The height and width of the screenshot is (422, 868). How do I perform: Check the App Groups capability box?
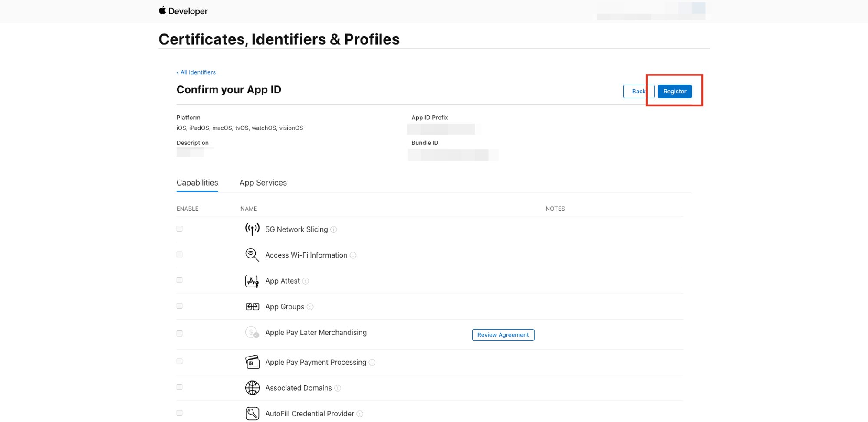pyautogui.click(x=179, y=306)
